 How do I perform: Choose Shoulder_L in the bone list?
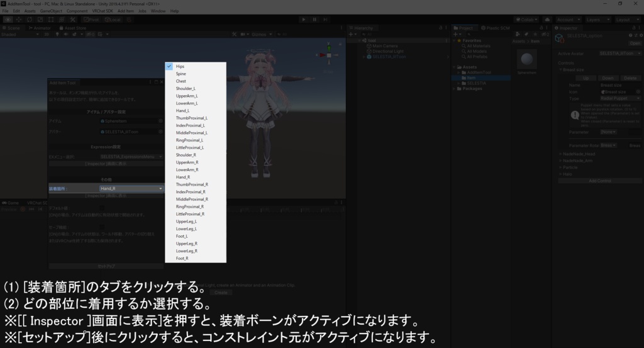point(196,88)
